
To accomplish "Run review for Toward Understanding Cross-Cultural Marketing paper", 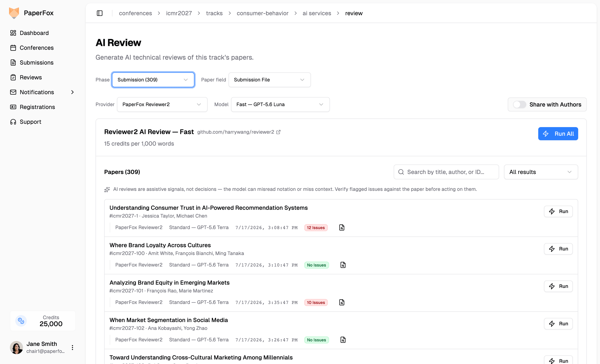I will click(558, 360).
